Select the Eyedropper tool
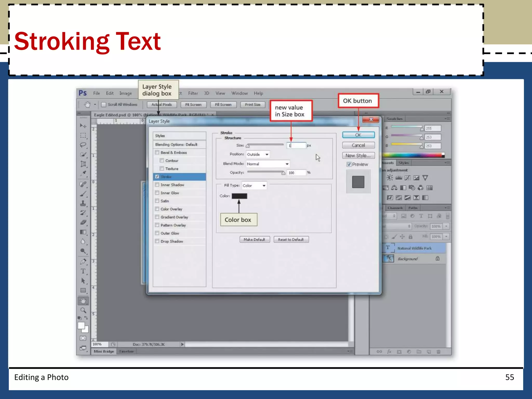Screen dimensions: 532x399 tap(83, 173)
